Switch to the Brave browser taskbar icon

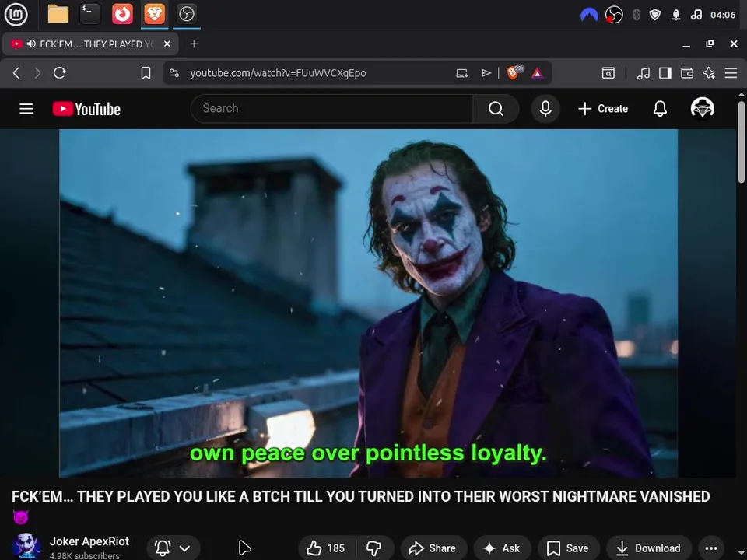(x=154, y=14)
